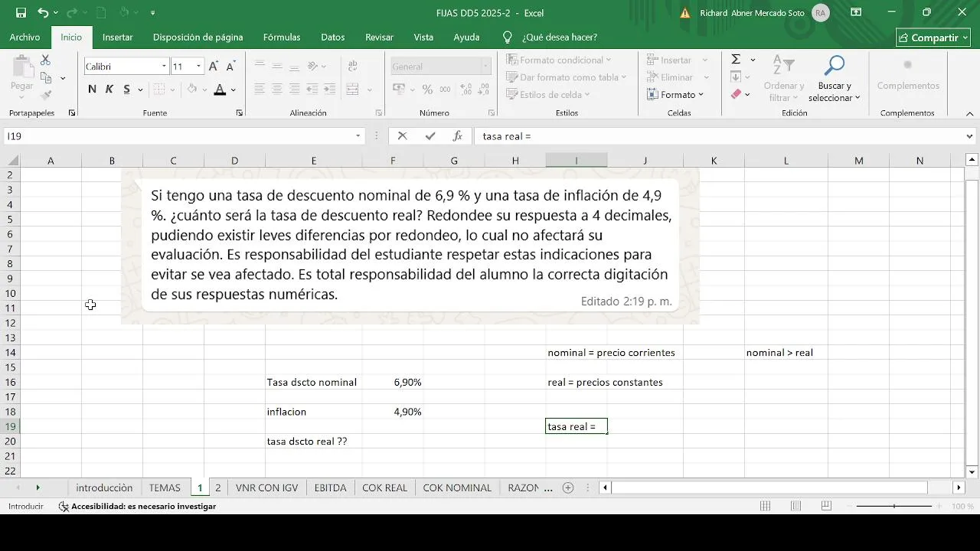Screen dimensions: 980x551
Task: Open the Archivo menu
Action: [x=24, y=37]
